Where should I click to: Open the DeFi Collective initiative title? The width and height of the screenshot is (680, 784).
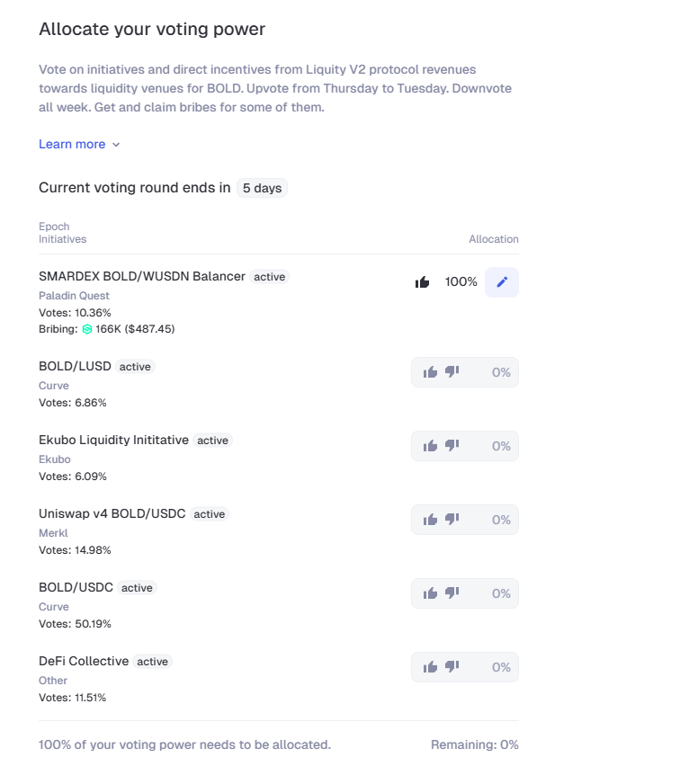point(84,661)
